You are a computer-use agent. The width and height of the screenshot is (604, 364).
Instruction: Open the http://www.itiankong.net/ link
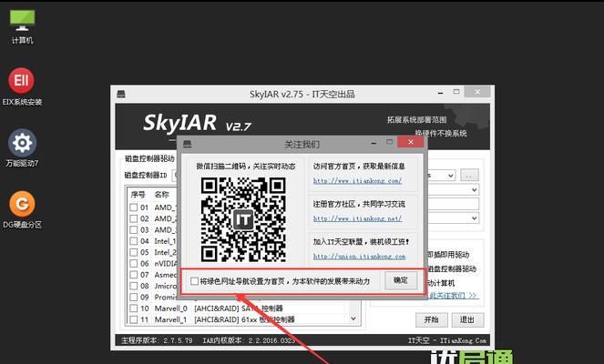point(357,218)
